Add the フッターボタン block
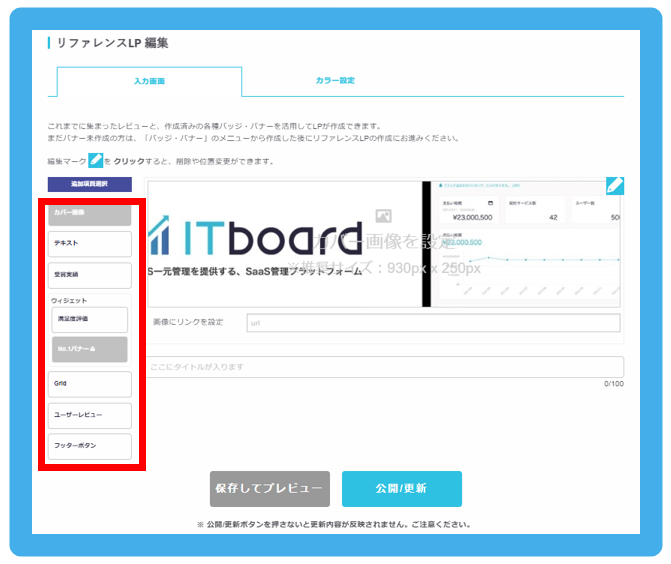 90,445
